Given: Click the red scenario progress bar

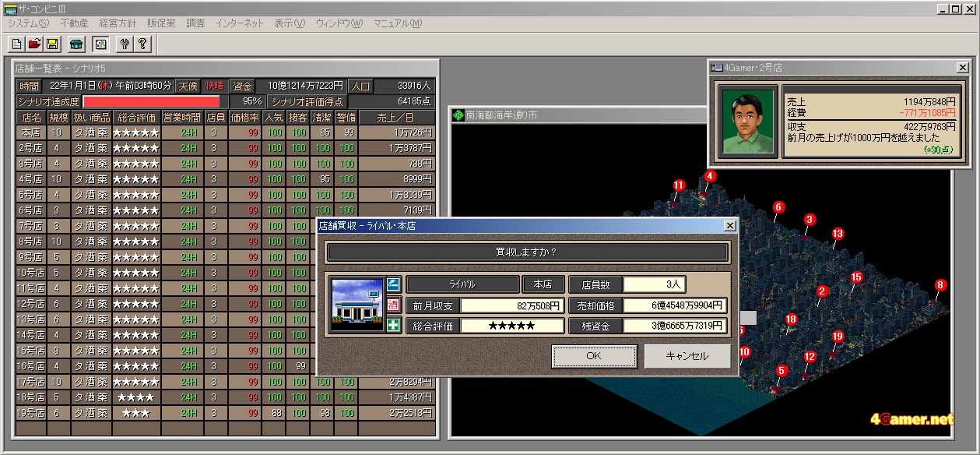Looking at the screenshot, I should [152, 101].
